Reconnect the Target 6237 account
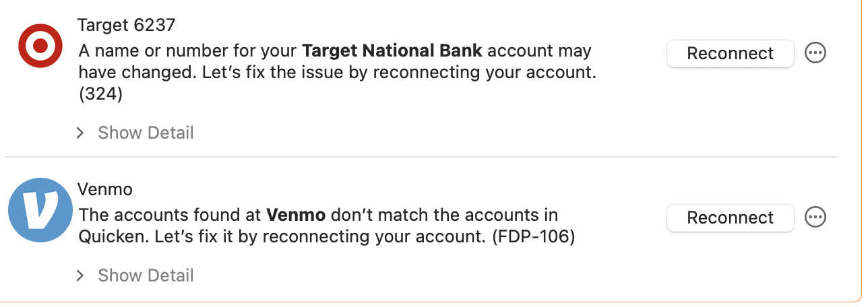868x307 pixels. 730,53
